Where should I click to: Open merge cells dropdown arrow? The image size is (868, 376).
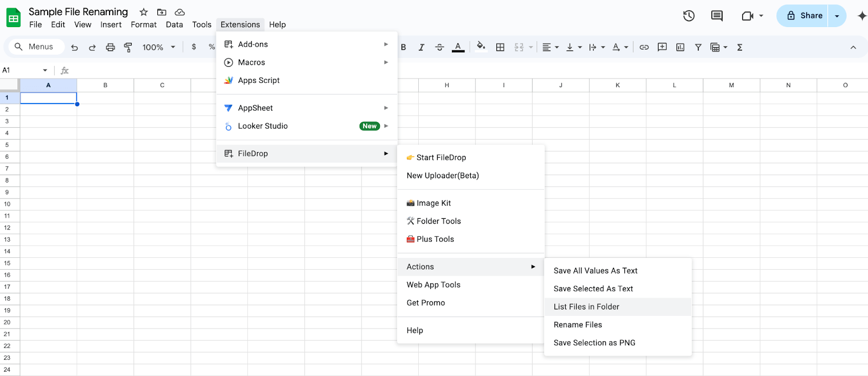(531, 47)
